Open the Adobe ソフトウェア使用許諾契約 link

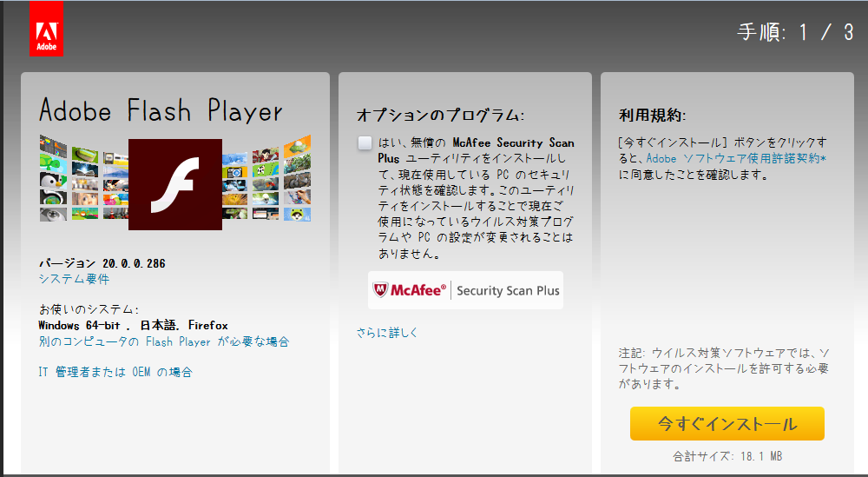[x=736, y=158]
